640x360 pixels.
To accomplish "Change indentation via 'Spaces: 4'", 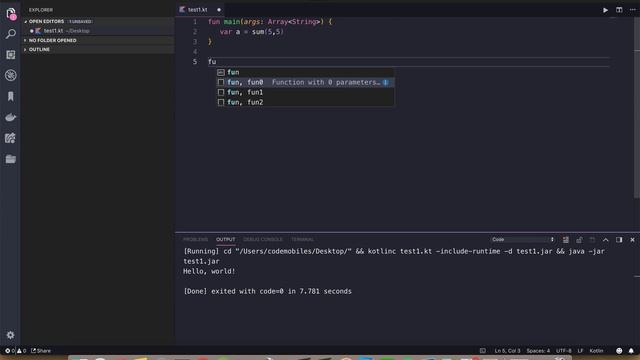I will coord(538,351).
